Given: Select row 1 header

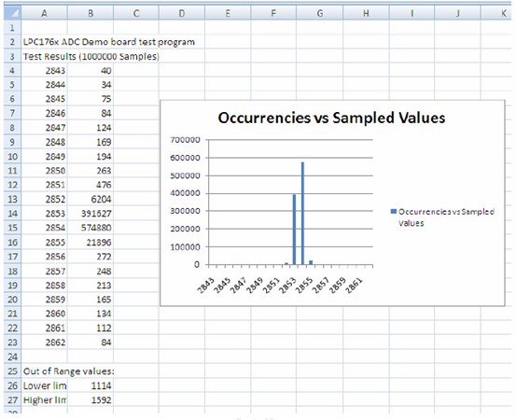Looking at the screenshot, I should pos(12,28).
